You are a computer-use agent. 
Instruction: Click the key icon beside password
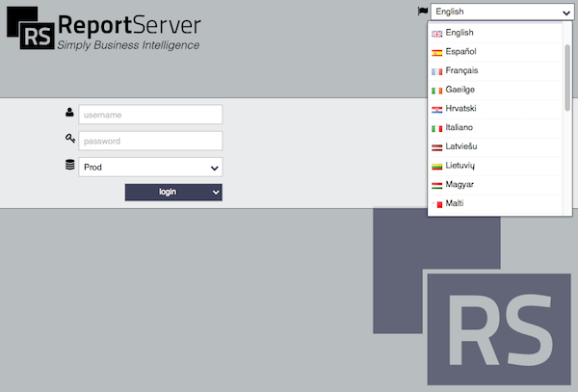70,138
